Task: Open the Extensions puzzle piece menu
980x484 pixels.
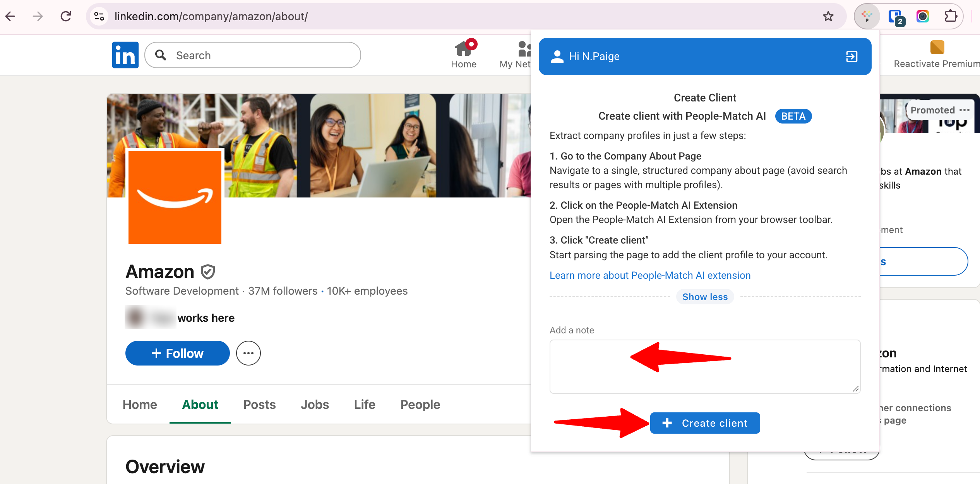Action: click(951, 16)
